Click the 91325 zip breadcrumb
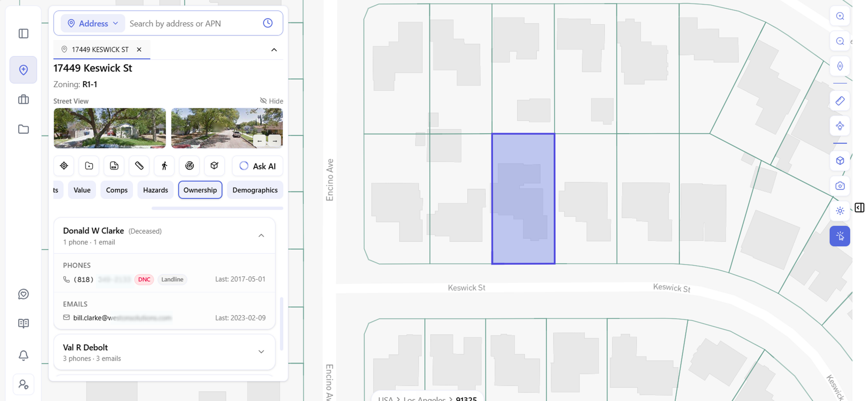 (466, 399)
